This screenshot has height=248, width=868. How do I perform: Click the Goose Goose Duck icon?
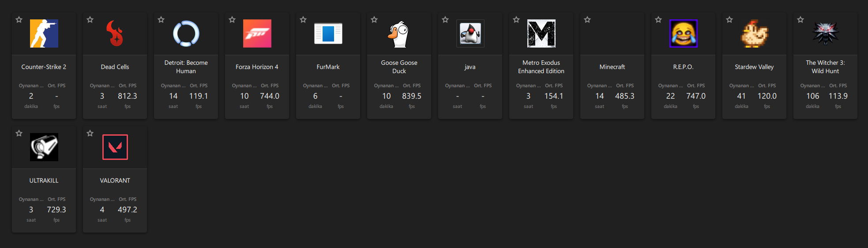point(399,33)
